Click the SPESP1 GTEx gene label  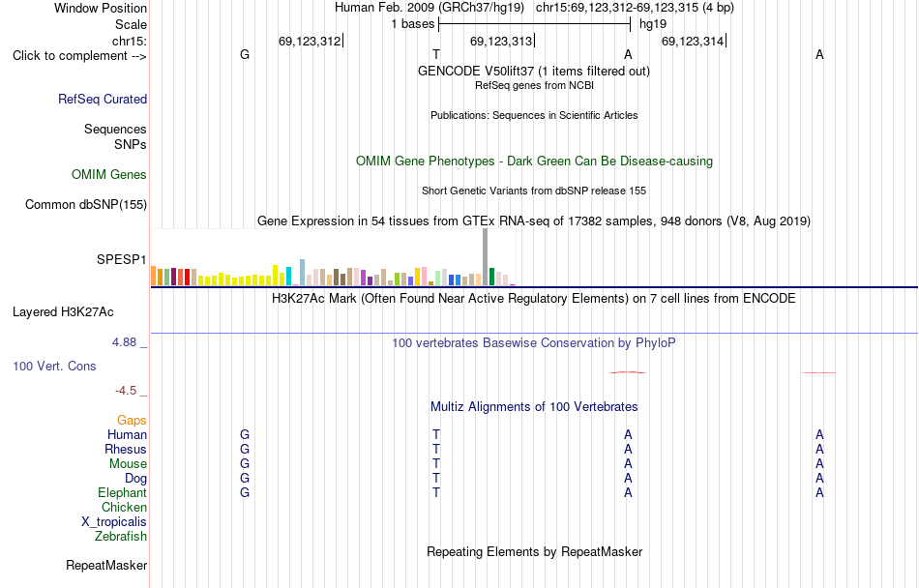tap(122, 259)
